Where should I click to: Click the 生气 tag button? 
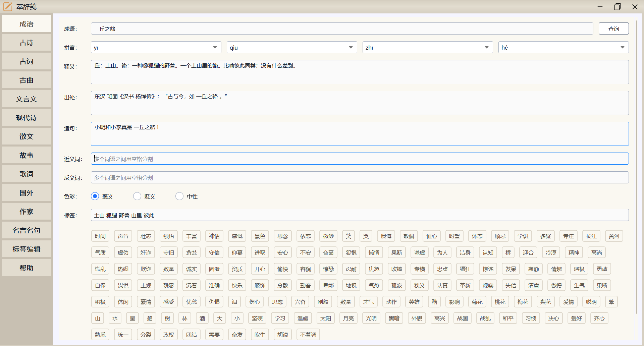(579, 285)
